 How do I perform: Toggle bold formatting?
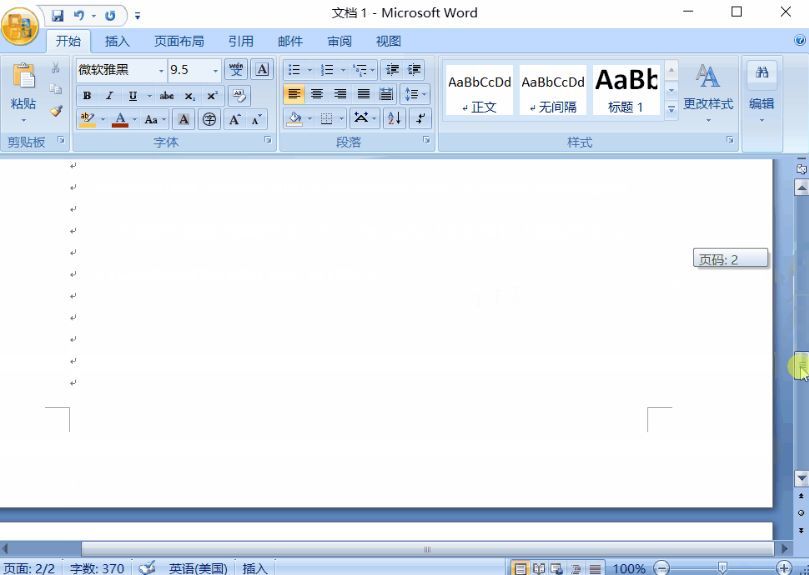click(87, 95)
